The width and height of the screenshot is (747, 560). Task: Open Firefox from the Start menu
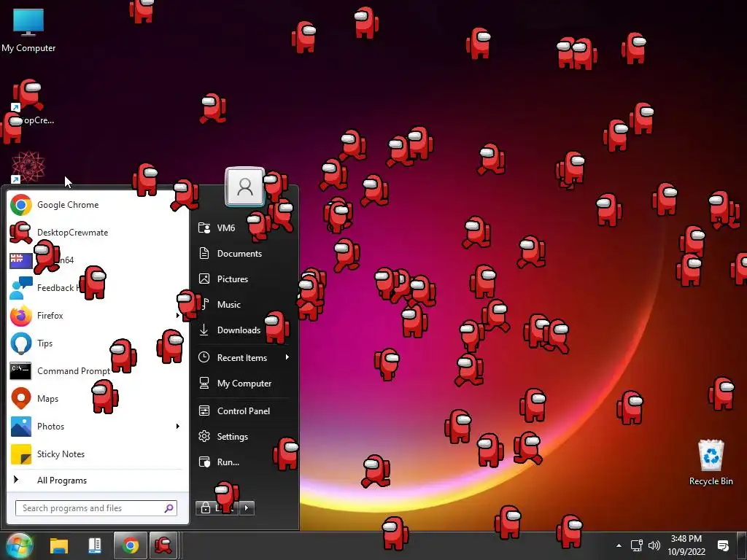point(97,315)
